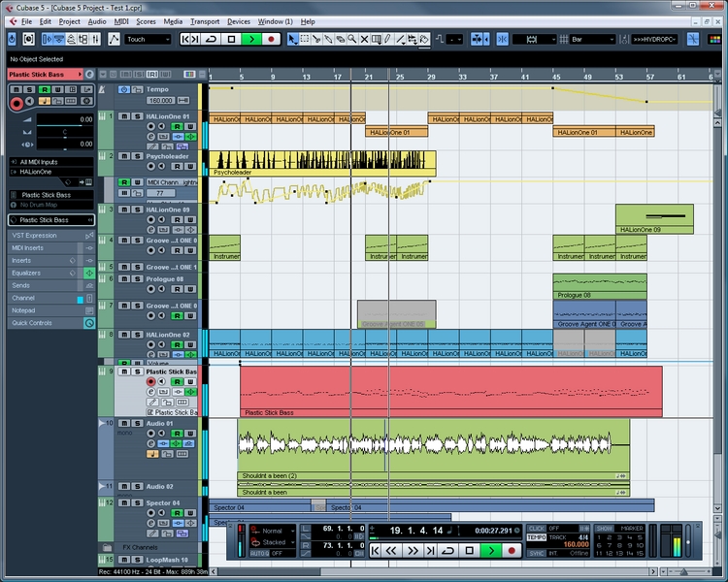Click toolbar Stop button
The height and width of the screenshot is (582, 728).
click(x=231, y=40)
